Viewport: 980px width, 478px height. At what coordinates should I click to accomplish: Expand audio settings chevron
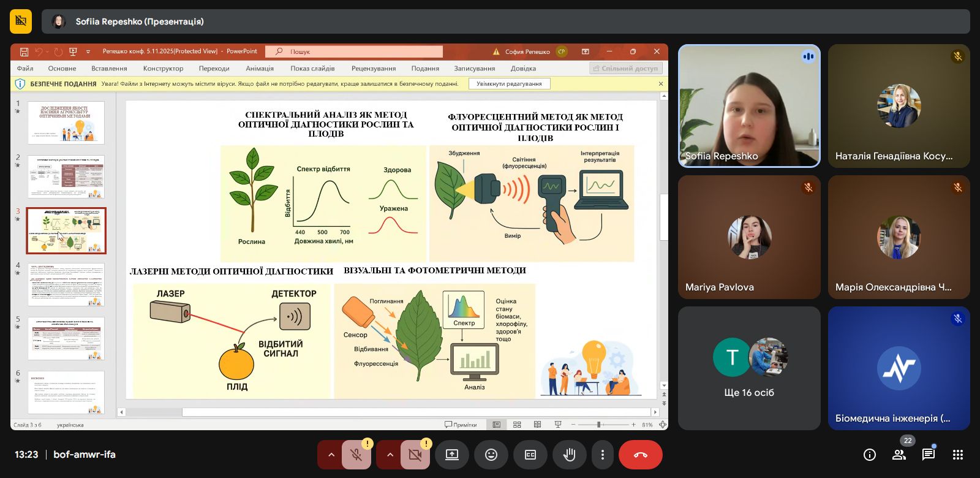331,455
